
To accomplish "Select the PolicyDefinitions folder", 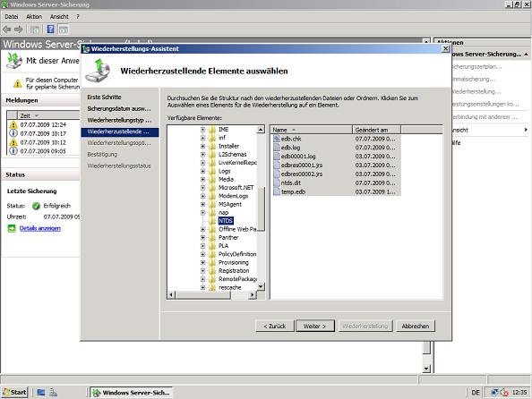I will [x=237, y=254].
